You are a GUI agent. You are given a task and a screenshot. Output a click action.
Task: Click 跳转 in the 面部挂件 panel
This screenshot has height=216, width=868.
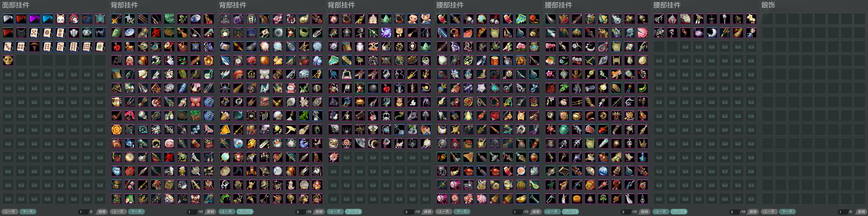102,212
